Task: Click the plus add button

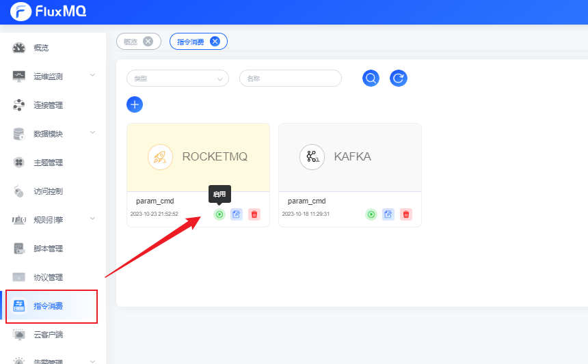Action: [x=135, y=104]
